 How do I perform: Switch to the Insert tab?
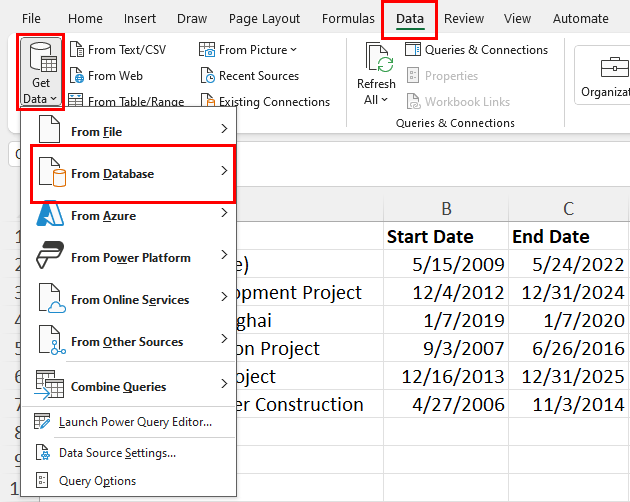pyautogui.click(x=139, y=18)
